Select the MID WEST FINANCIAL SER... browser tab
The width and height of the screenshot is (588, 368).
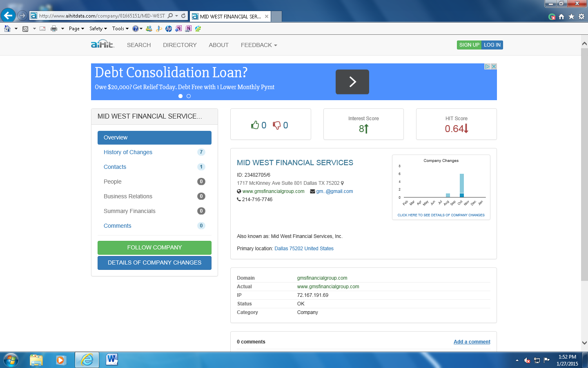[x=230, y=16]
